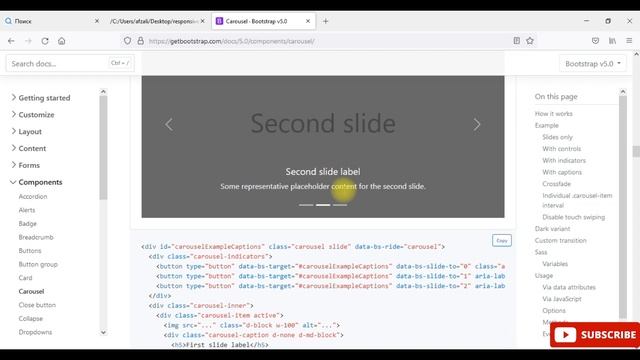640x360 pixels.
Task: Jump to Custom transition section
Action: [560, 240]
